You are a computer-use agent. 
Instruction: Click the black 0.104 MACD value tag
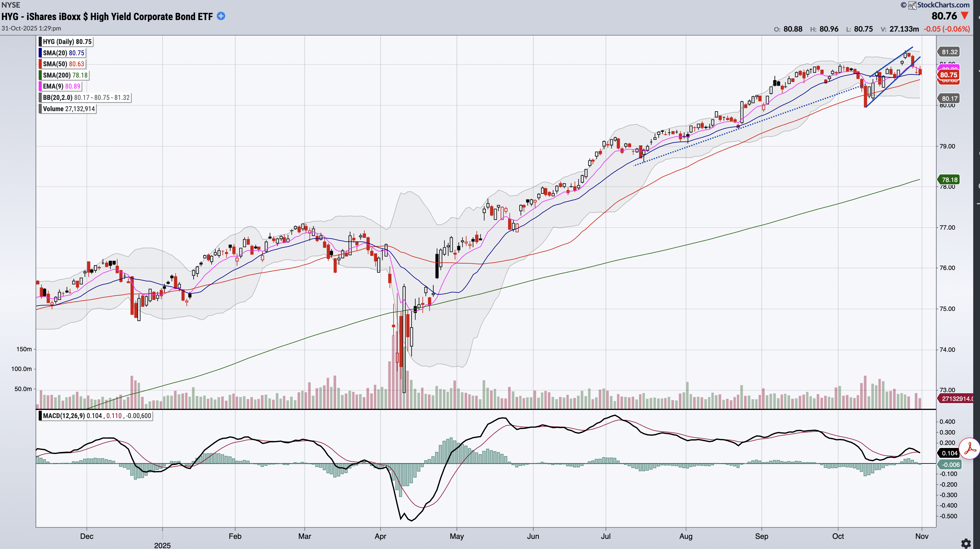tap(949, 453)
